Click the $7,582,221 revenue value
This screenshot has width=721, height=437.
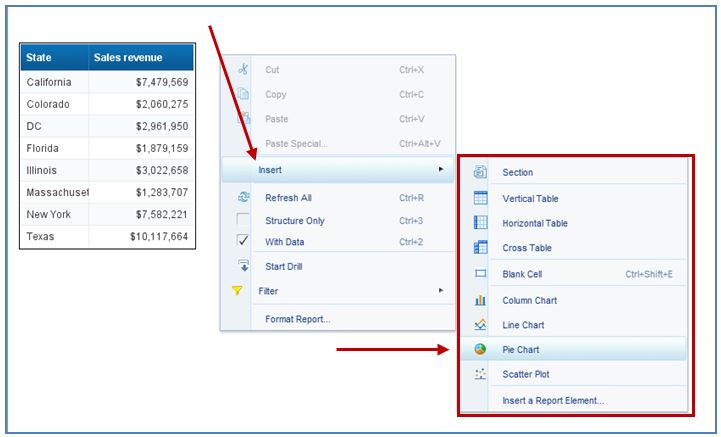(162, 214)
